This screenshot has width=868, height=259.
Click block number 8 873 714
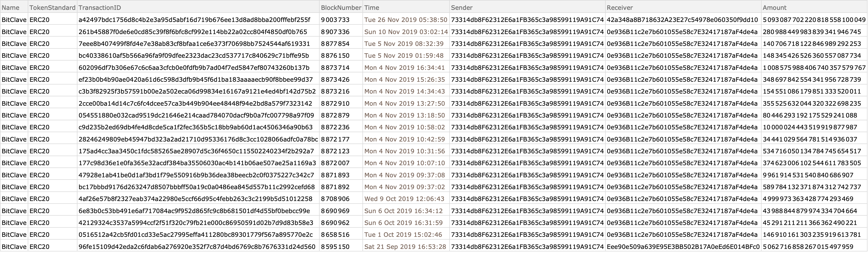point(335,68)
